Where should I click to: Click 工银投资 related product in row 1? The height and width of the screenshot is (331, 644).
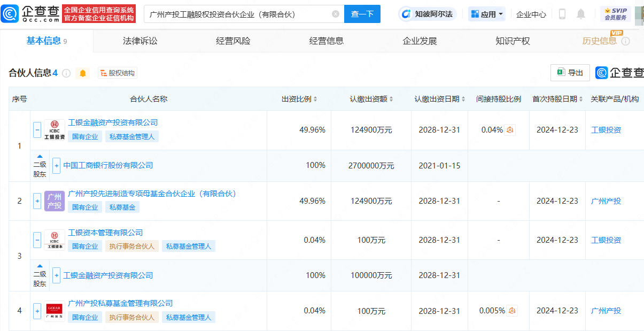pyautogui.click(x=606, y=130)
